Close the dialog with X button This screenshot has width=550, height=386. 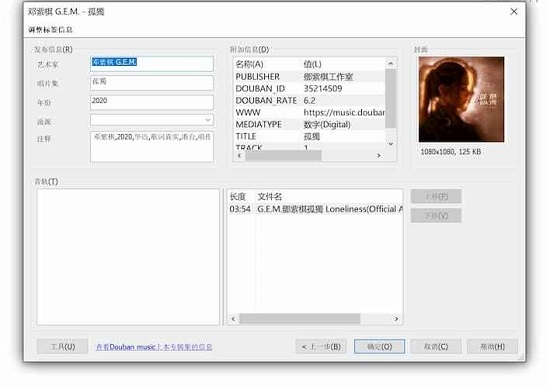point(514,12)
